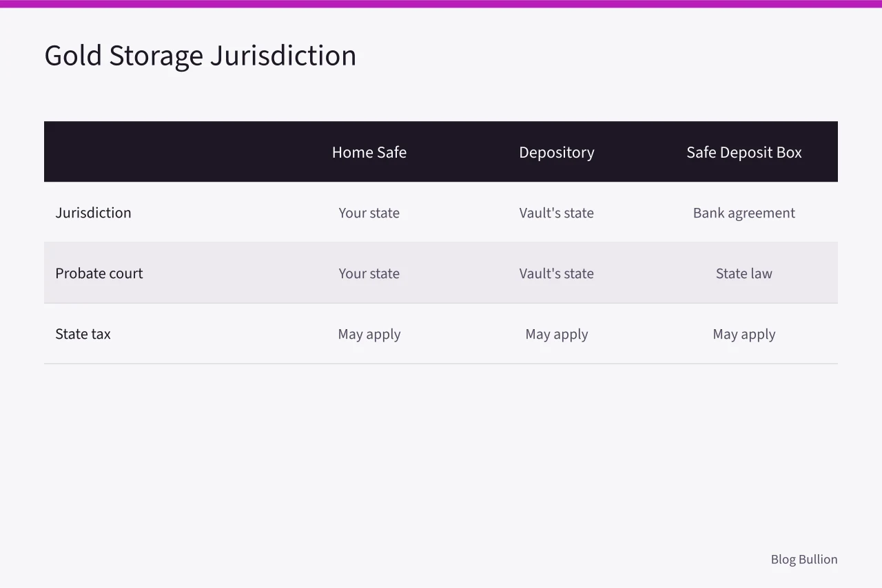Click the State law cell
882x588 pixels.
744,273
